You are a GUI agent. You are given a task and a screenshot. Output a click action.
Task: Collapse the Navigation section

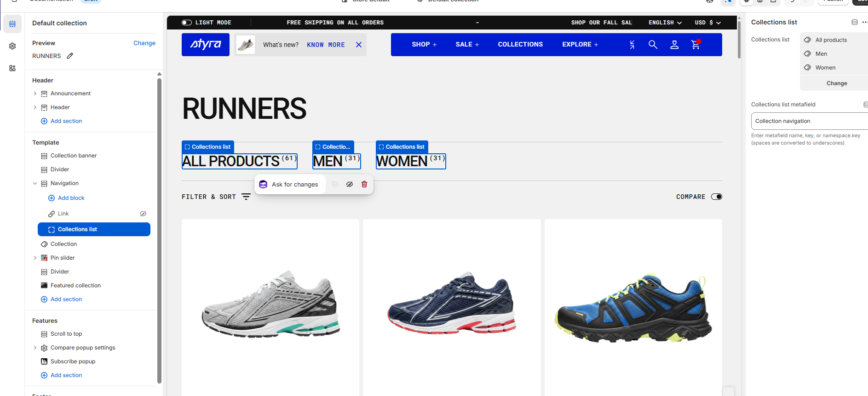(x=35, y=183)
